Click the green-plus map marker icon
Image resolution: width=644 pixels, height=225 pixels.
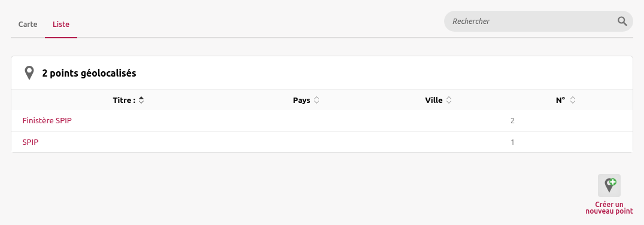(x=609, y=185)
